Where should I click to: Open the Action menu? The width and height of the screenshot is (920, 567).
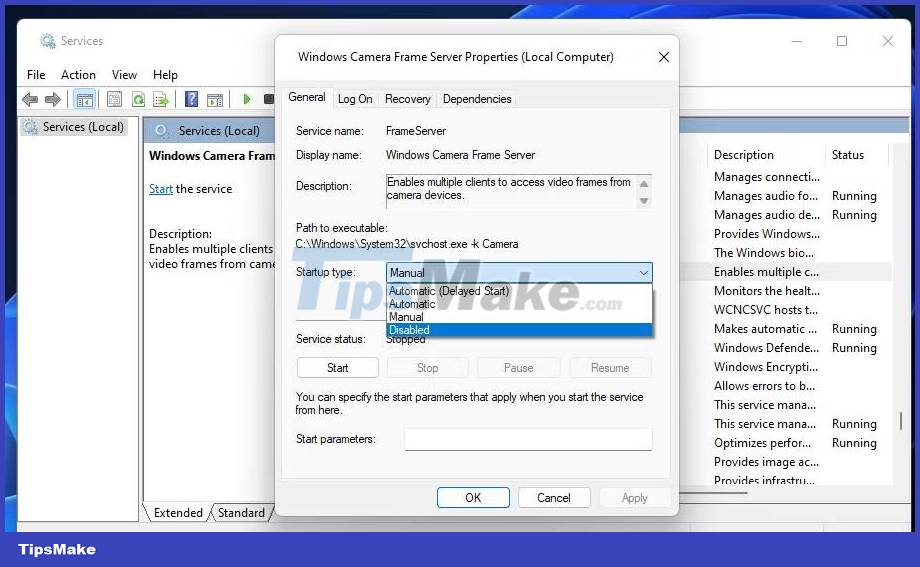78,75
